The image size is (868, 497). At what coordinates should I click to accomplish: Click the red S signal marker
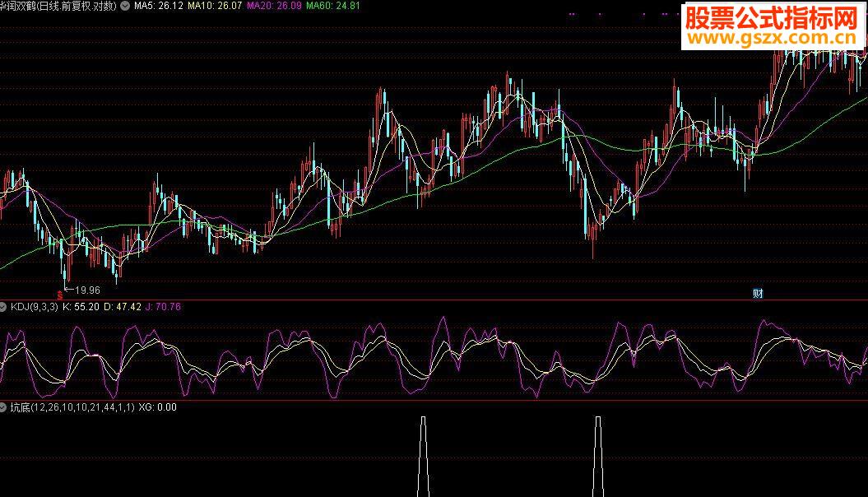tap(60, 294)
